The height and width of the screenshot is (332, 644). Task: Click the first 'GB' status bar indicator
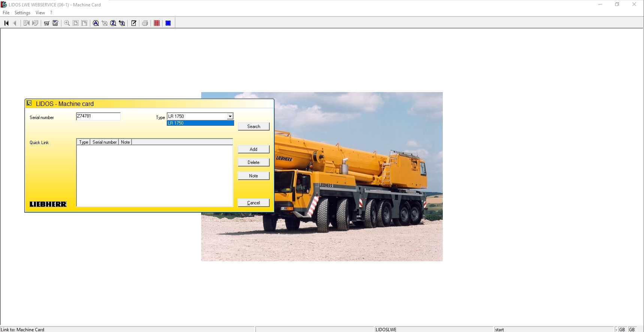622,330
